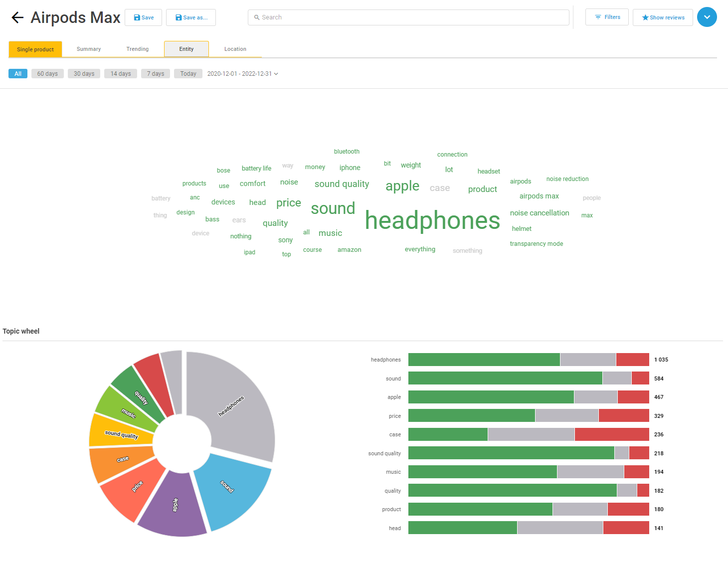Select the 60 days range
728x569 pixels.
tap(47, 74)
